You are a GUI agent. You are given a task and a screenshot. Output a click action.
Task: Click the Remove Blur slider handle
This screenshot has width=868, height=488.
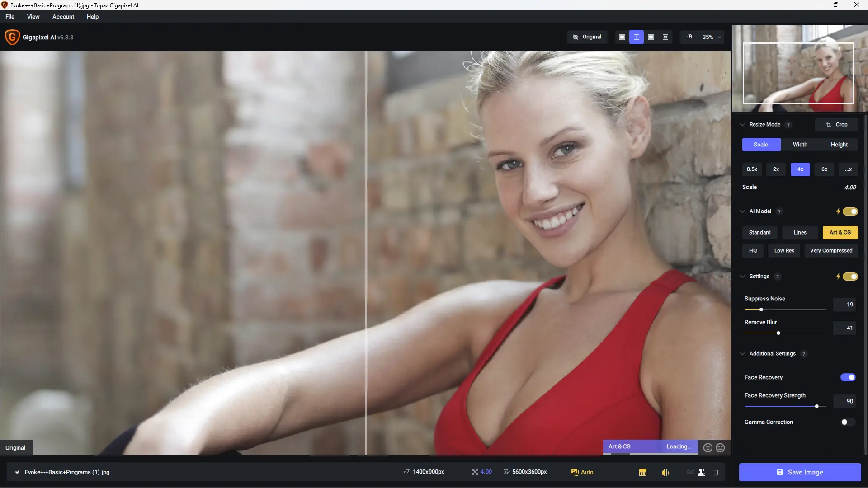coord(778,333)
